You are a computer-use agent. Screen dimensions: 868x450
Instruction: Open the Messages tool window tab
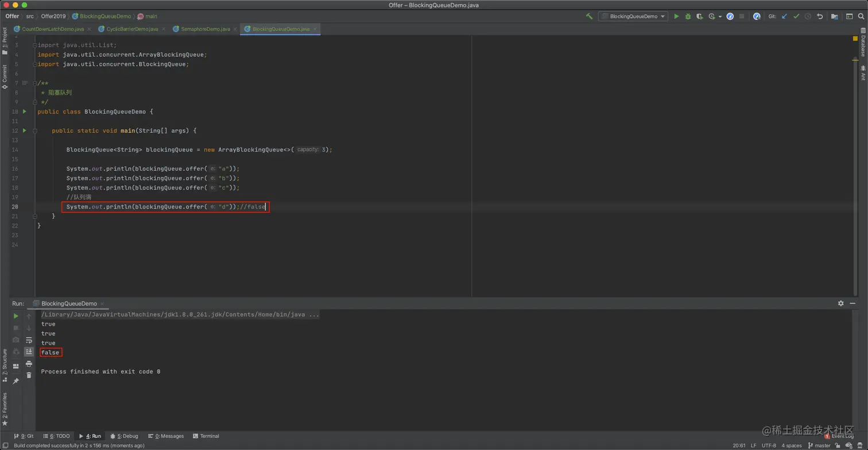pos(166,436)
